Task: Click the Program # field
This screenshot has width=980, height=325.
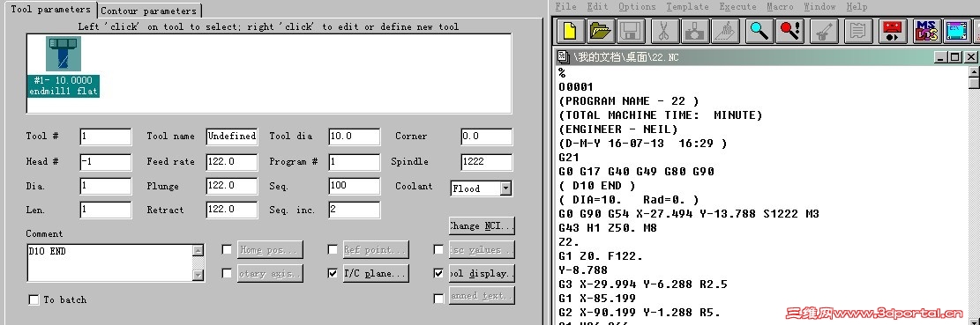Action: click(355, 162)
